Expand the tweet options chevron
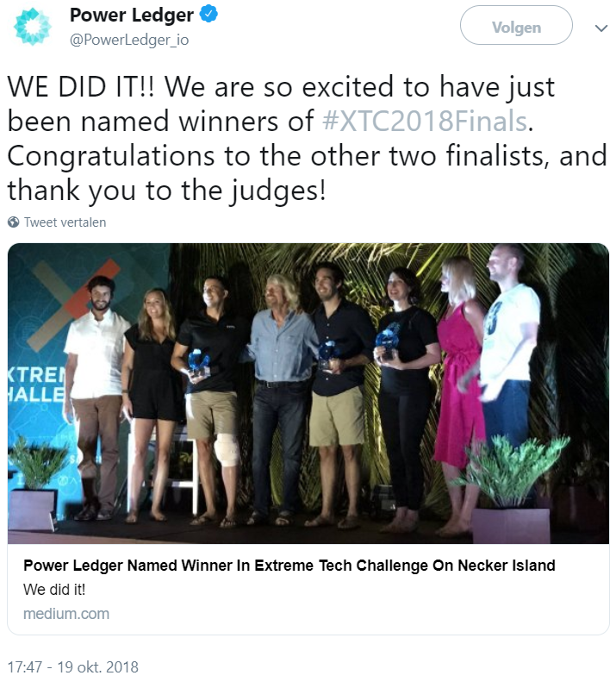Viewport: 616px width, 688px height. tap(601, 28)
